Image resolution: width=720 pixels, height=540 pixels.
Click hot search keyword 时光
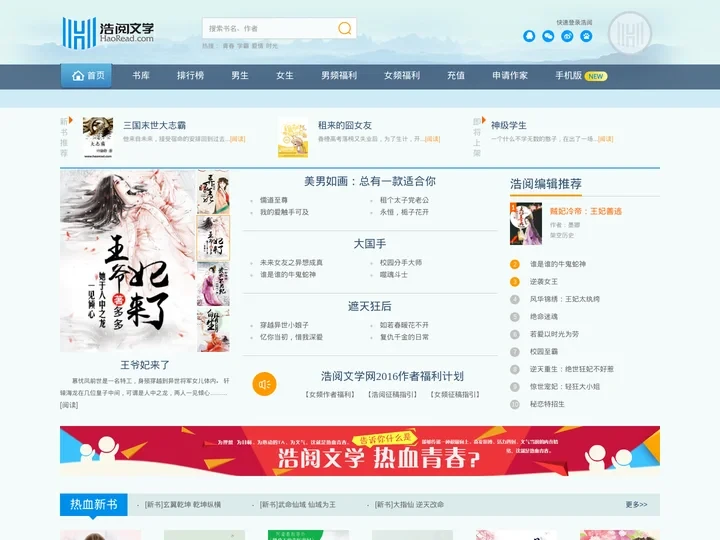click(x=272, y=46)
